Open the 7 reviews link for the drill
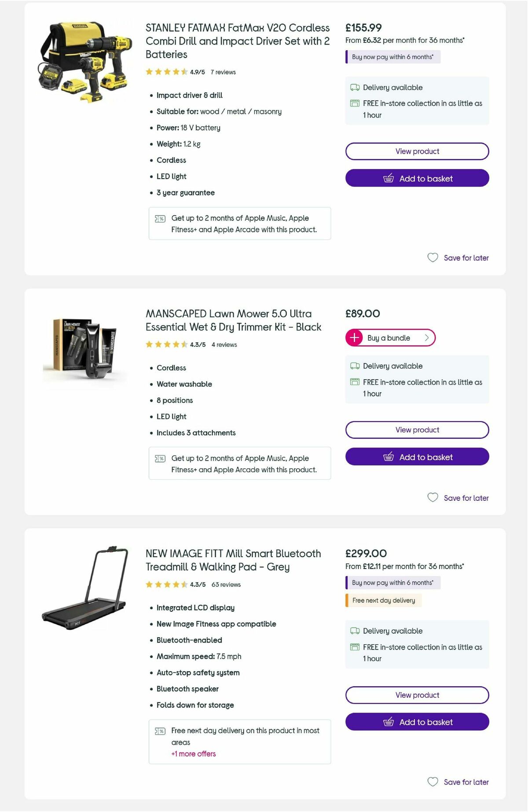This screenshot has width=528, height=812. [x=223, y=72]
